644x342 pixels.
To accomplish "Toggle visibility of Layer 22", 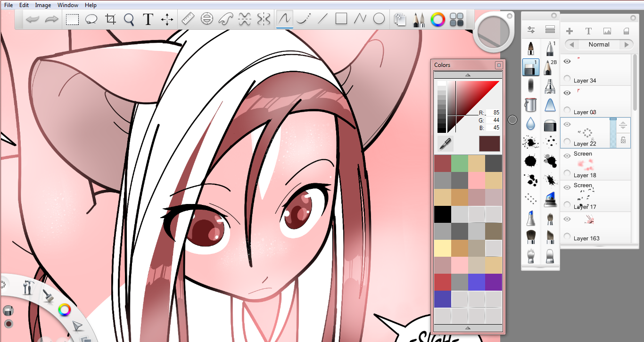I will (x=567, y=124).
